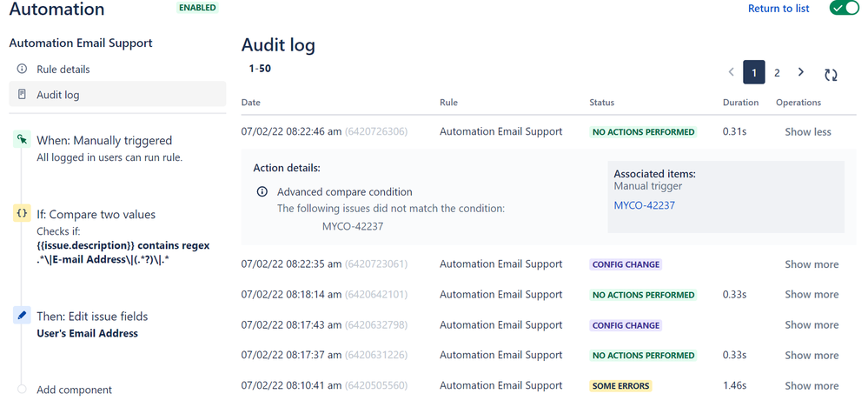
Task: Toggle the rule enabled switch off
Action: click(x=843, y=9)
